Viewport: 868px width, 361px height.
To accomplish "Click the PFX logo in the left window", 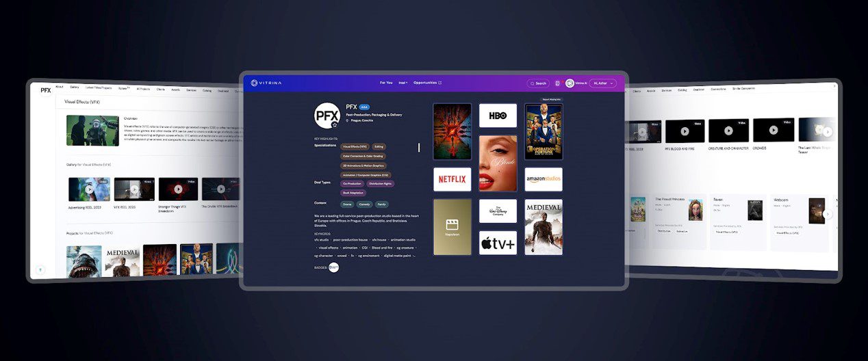I will click(x=45, y=90).
